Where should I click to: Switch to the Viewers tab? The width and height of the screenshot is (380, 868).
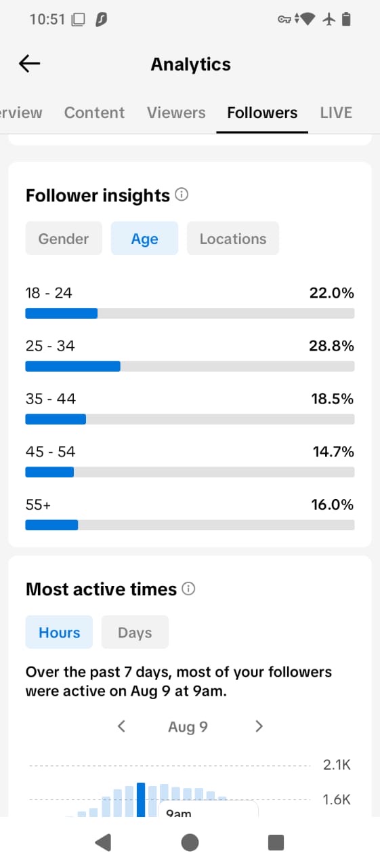click(176, 113)
